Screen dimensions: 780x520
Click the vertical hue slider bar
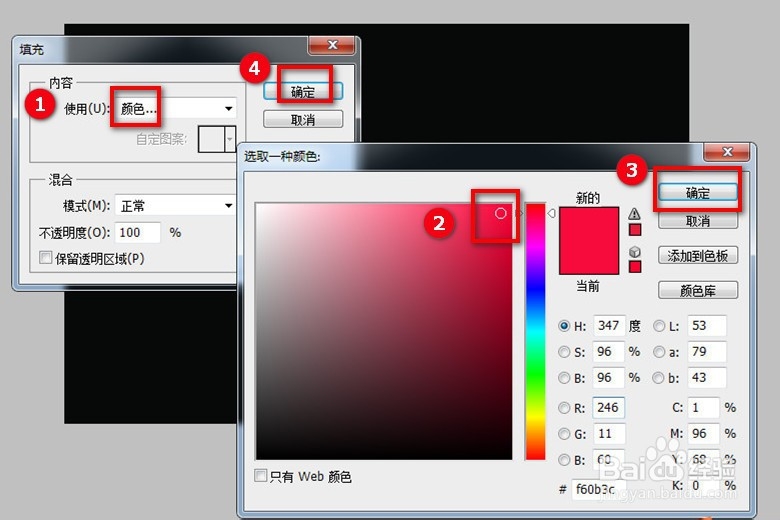(535, 331)
